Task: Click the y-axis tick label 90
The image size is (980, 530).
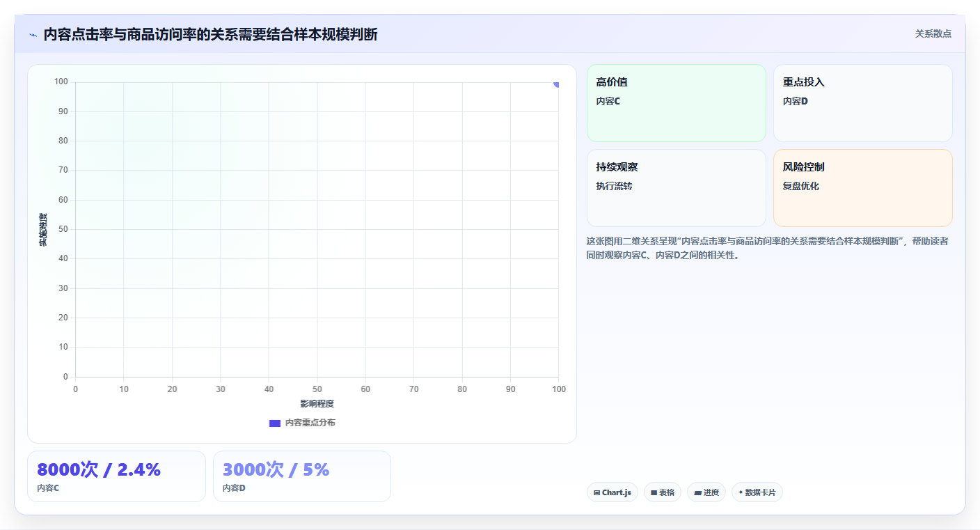Action: 63,111
